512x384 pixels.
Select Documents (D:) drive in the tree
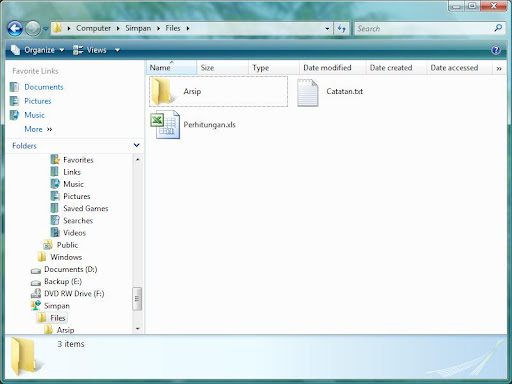click(71, 269)
